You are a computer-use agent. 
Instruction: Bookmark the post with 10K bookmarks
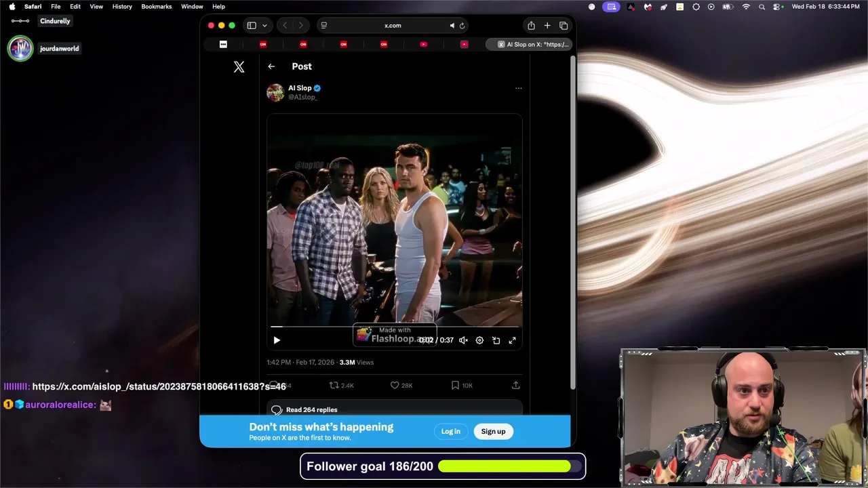click(x=462, y=385)
